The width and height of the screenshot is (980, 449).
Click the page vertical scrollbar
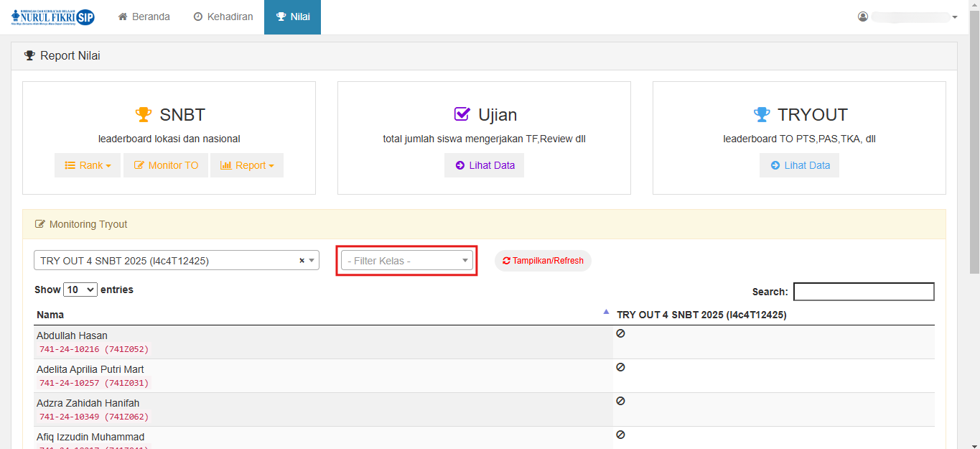(974, 144)
